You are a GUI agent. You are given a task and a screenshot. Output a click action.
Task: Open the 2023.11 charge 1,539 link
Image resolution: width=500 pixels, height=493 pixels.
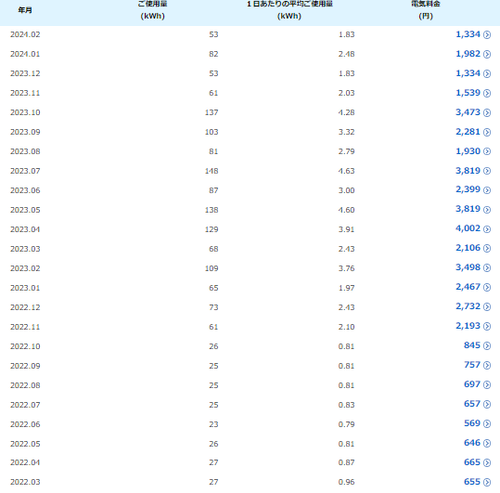click(468, 93)
